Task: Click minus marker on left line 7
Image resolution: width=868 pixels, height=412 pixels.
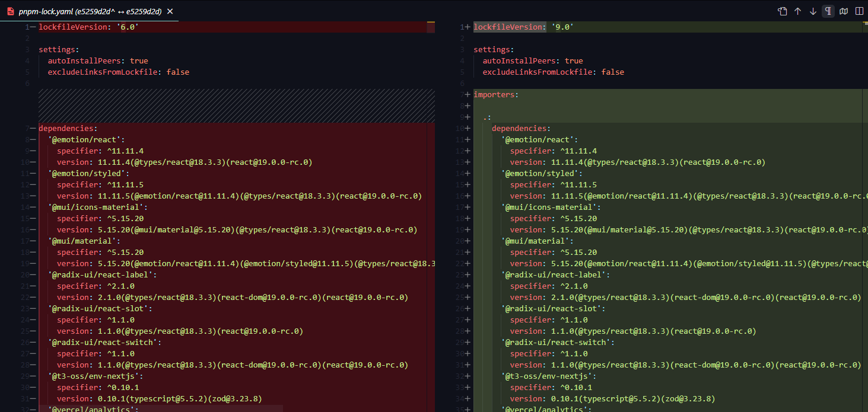Action: 33,128
